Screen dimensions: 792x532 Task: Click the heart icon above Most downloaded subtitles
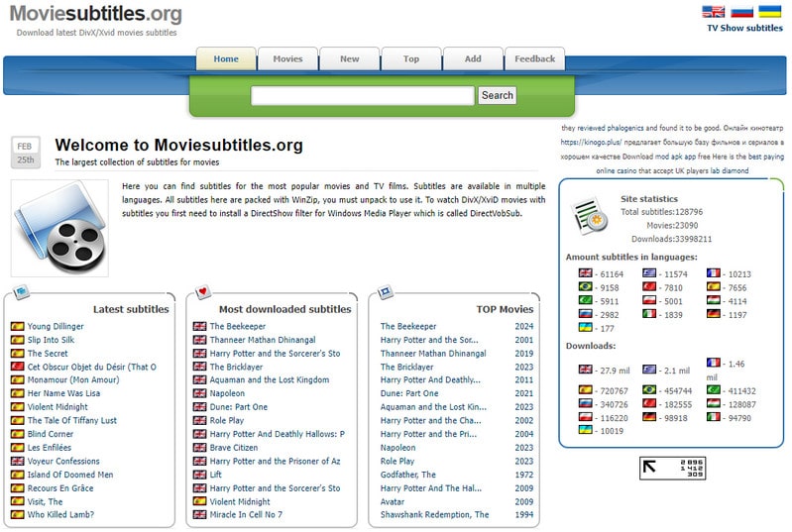pos(202,292)
